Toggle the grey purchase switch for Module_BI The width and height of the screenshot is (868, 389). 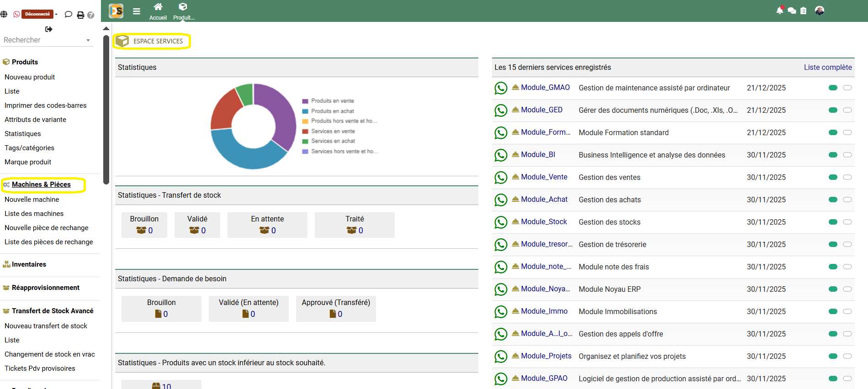[847, 155]
